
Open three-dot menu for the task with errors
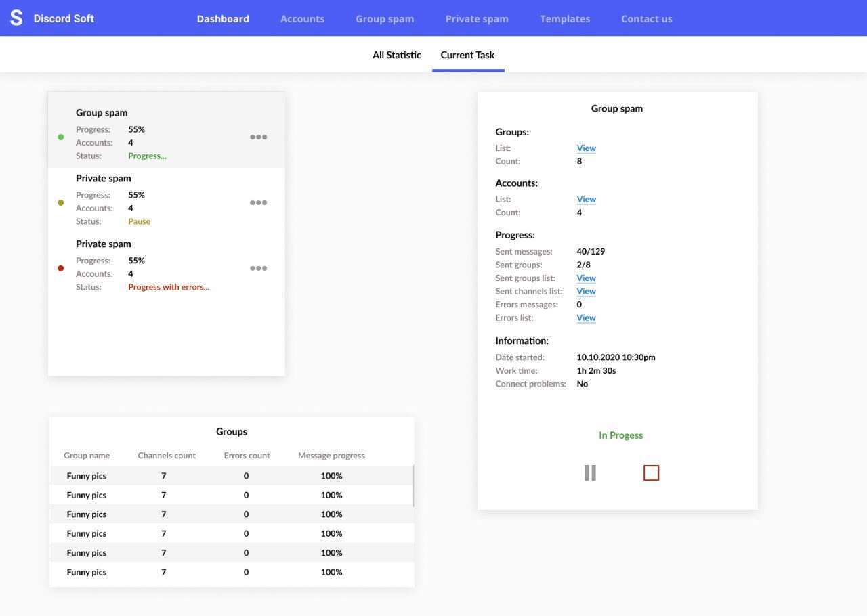pyautogui.click(x=258, y=268)
